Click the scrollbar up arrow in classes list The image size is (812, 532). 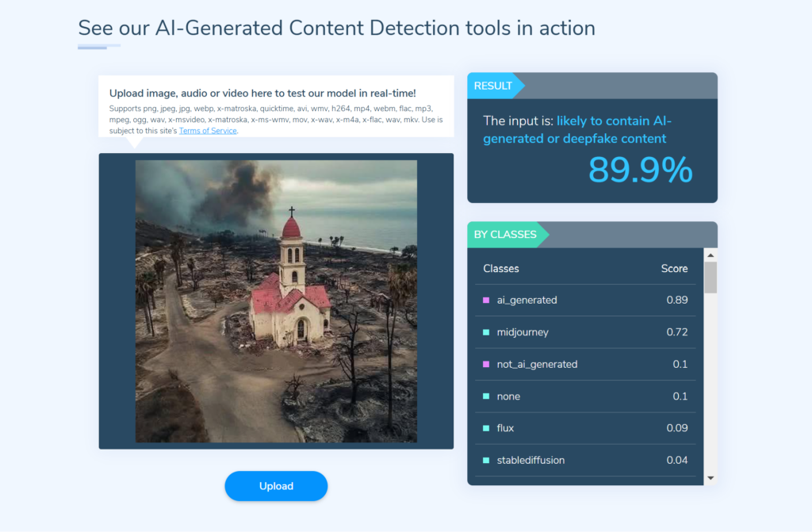(710, 255)
